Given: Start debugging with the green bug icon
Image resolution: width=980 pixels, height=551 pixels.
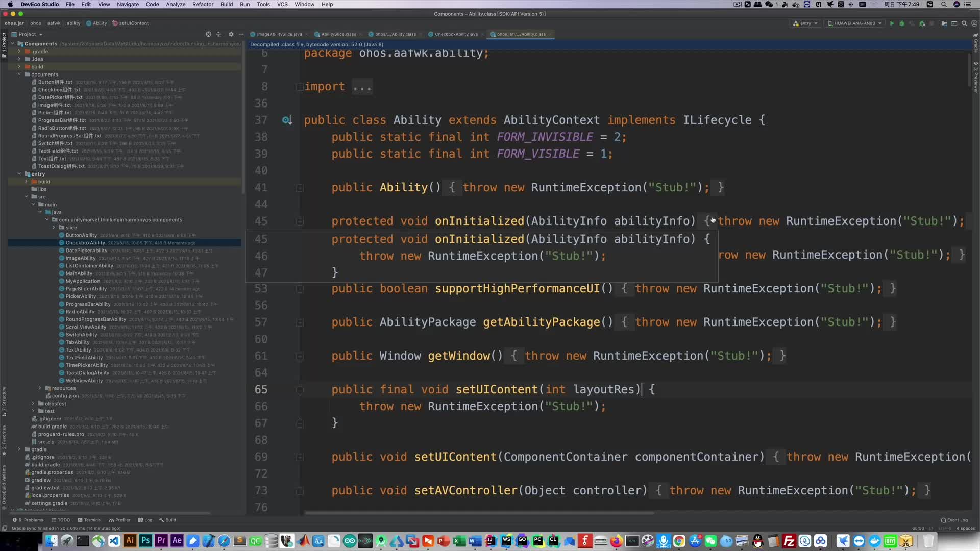Looking at the screenshot, I should [902, 23].
